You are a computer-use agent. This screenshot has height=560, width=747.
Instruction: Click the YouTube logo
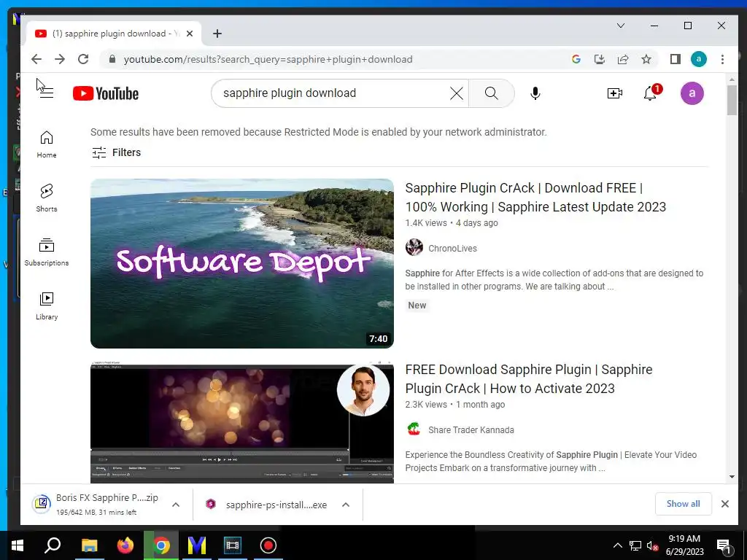(106, 93)
